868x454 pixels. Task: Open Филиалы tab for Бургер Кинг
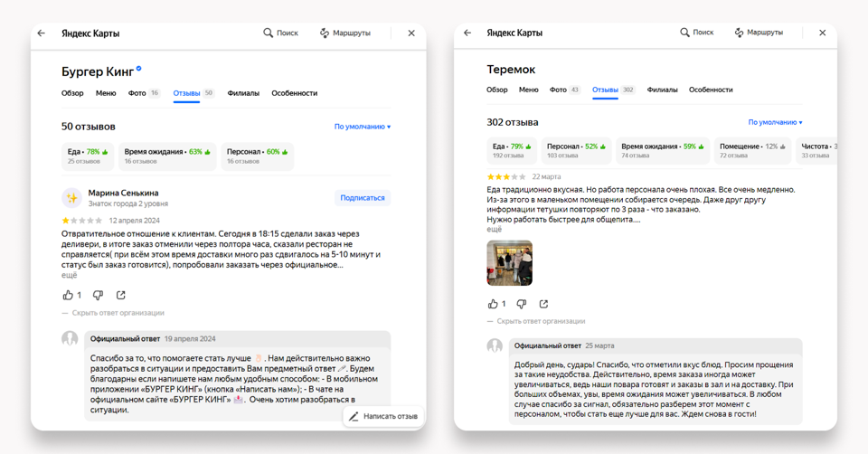click(x=243, y=93)
